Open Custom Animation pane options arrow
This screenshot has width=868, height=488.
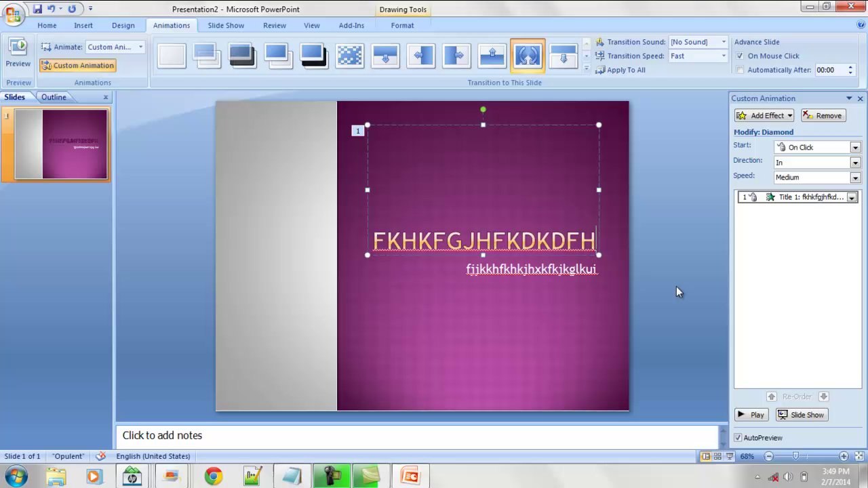pos(849,98)
